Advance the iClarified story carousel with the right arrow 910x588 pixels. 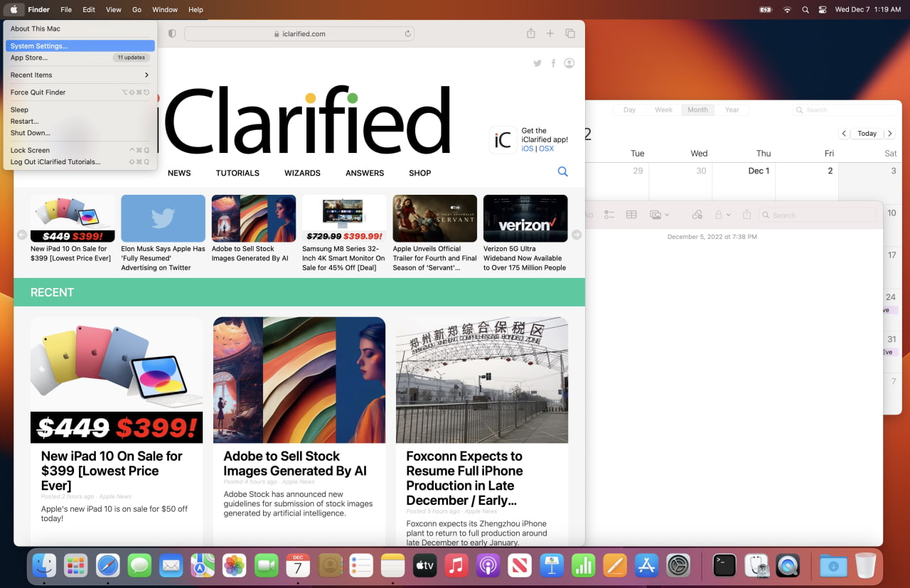[x=577, y=234]
